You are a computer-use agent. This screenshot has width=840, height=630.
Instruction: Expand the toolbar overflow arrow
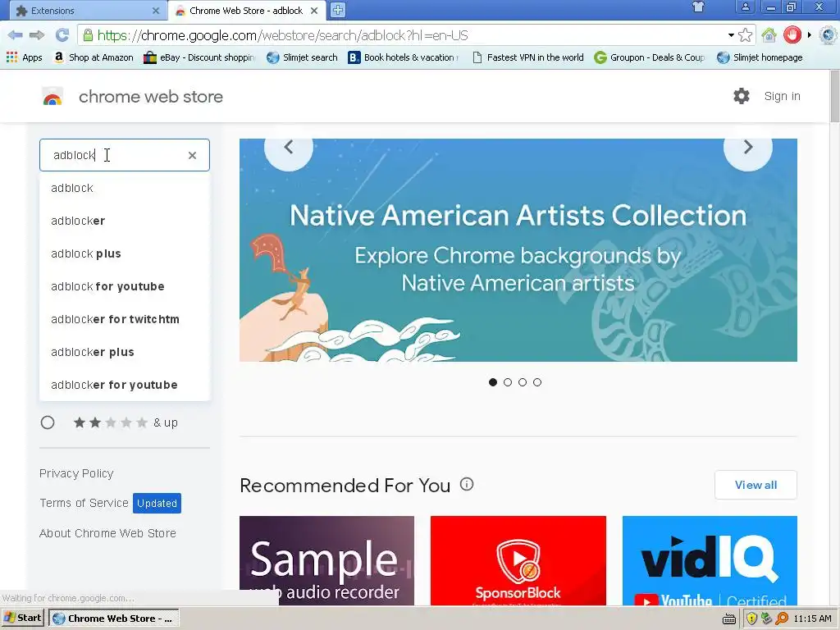[810, 35]
